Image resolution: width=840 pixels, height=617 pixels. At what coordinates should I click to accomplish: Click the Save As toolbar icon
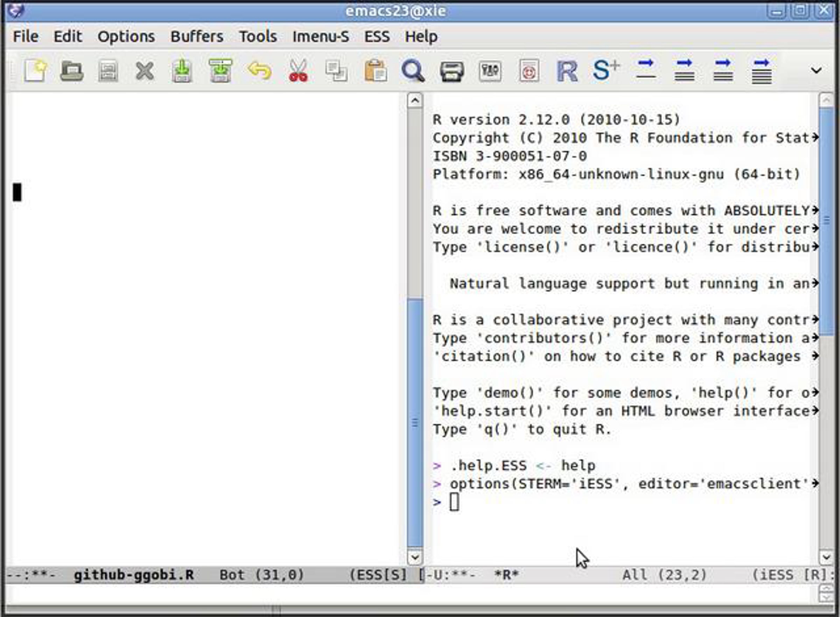pos(220,70)
